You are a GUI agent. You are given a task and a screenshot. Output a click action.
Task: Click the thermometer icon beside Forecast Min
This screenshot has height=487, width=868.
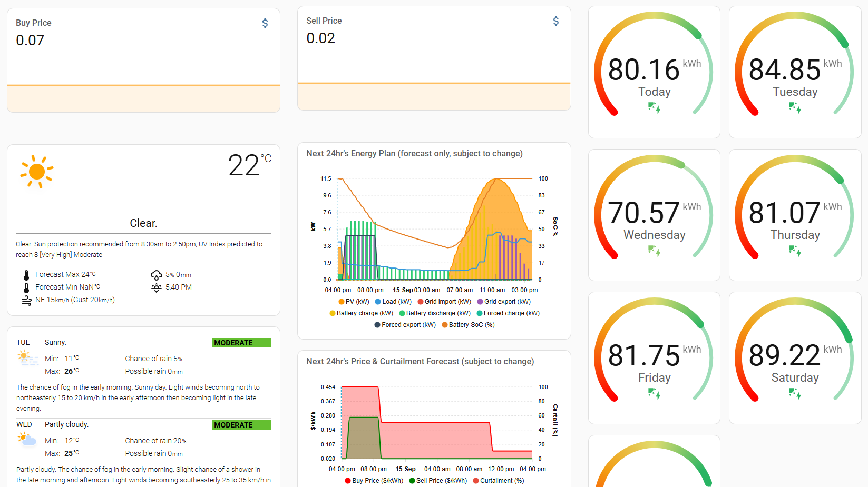[x=26, y=287]
